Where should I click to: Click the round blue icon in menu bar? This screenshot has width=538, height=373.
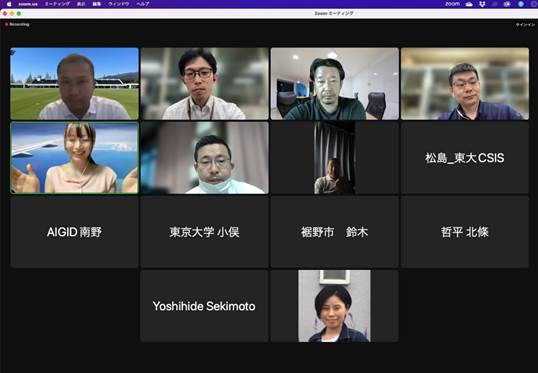[x=521, y=4]
